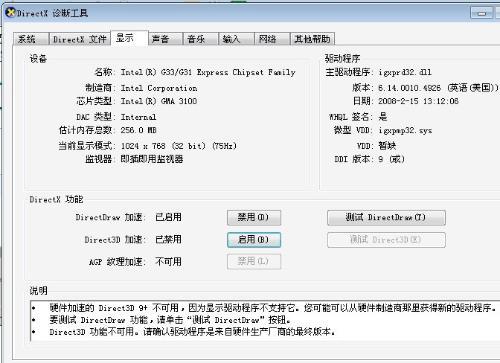Go to the 声音 tab
This screenshot has height=363, width=500.
[x=165, y=39]
